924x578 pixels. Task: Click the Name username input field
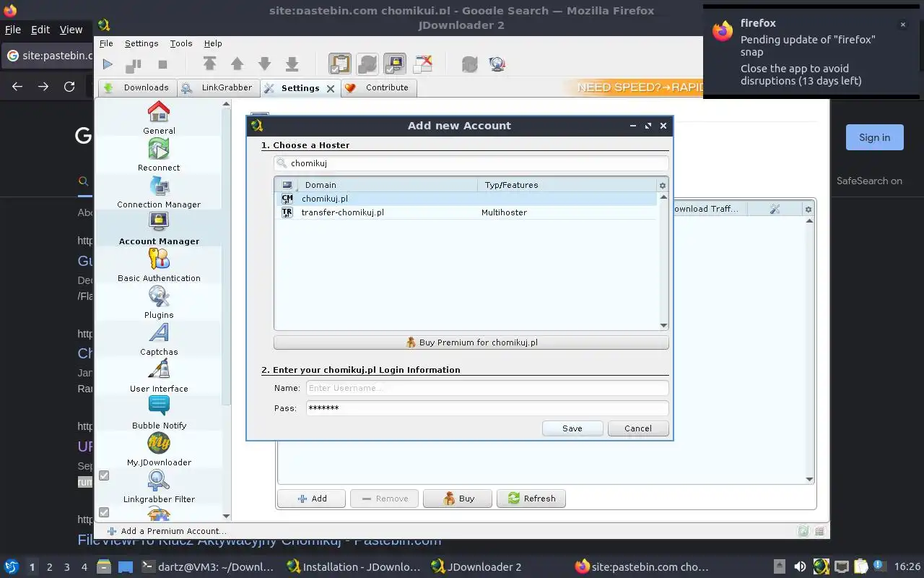coord(487,388)
